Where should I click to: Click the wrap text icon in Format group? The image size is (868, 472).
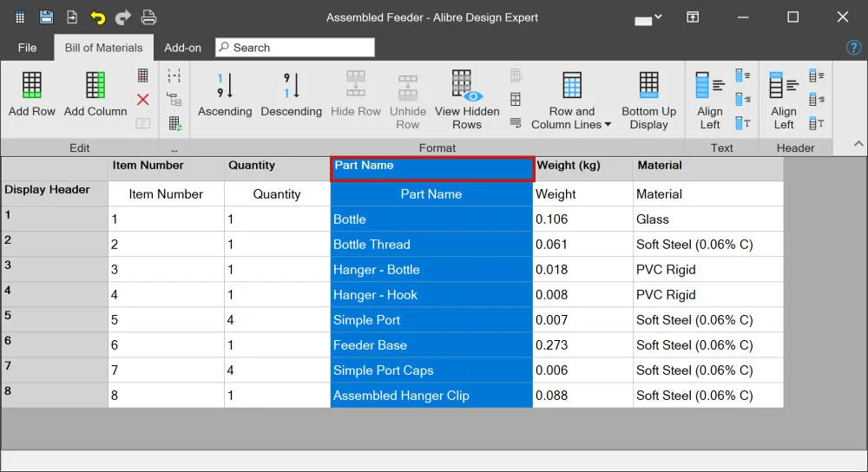point(516,122)
